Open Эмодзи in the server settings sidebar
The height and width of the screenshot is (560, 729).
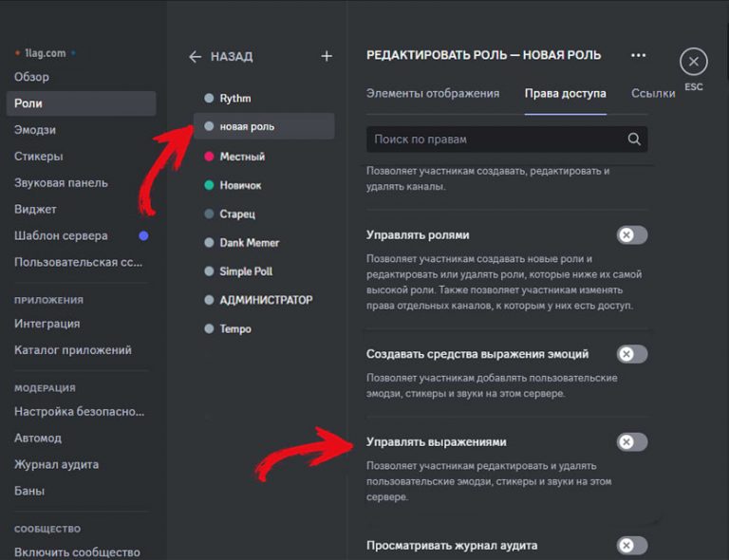tap(35, 130)
